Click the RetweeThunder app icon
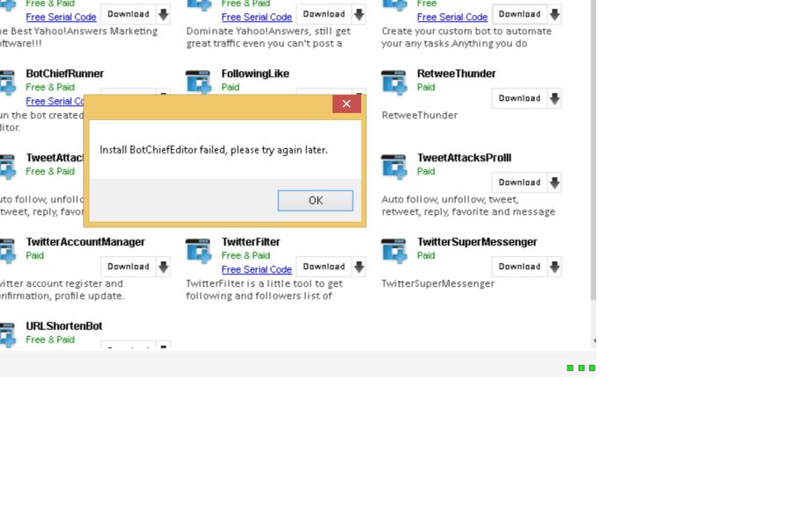This screenshot has width=812, height=514. 394,82
